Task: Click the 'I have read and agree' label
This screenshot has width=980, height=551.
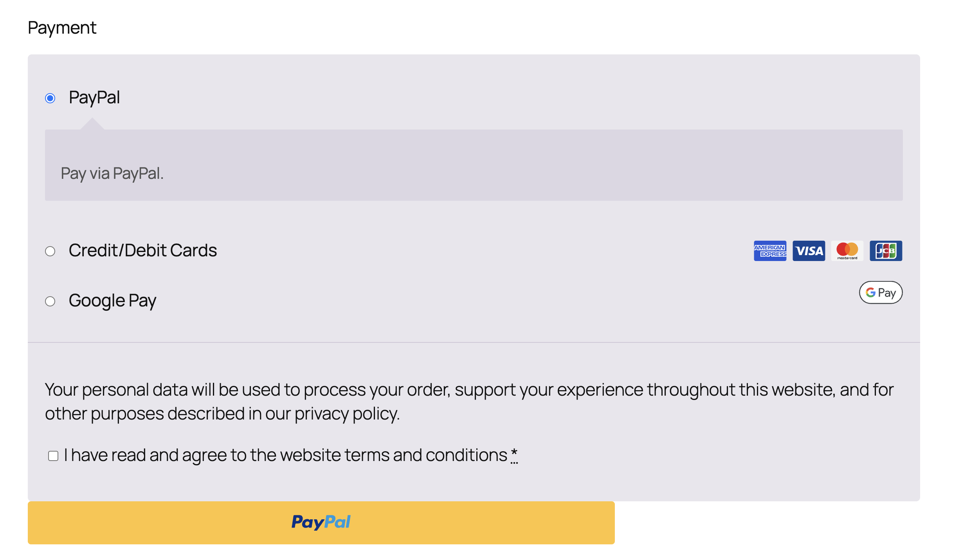Action: [286, 456]
